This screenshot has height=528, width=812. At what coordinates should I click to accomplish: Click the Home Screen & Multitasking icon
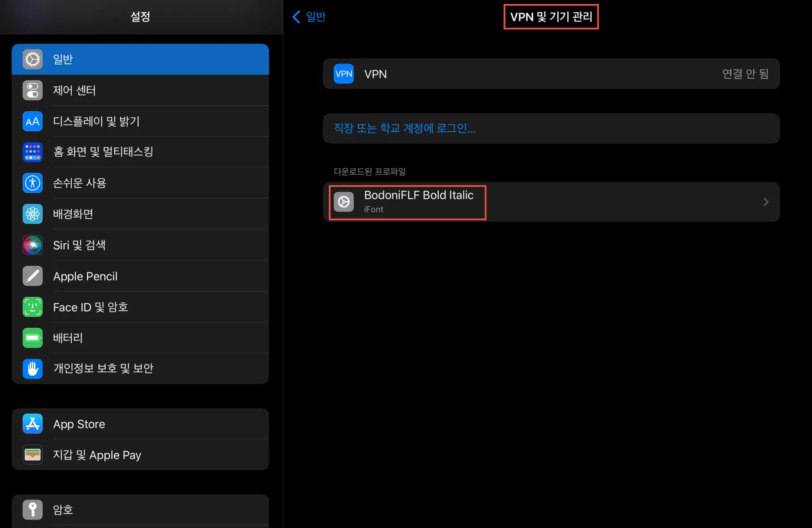click(33, 152)
